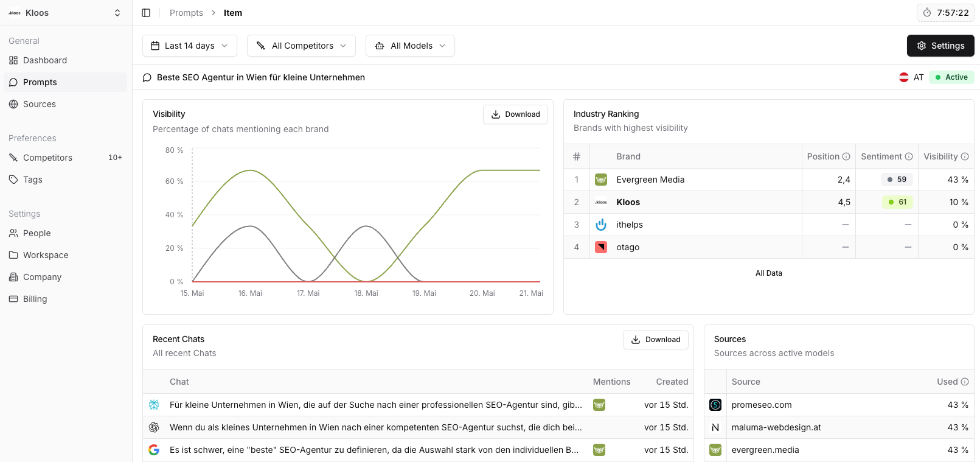980x462 pixels.
Task: Click the ChatGPT model icon in chats
Action: pos(154,427)
